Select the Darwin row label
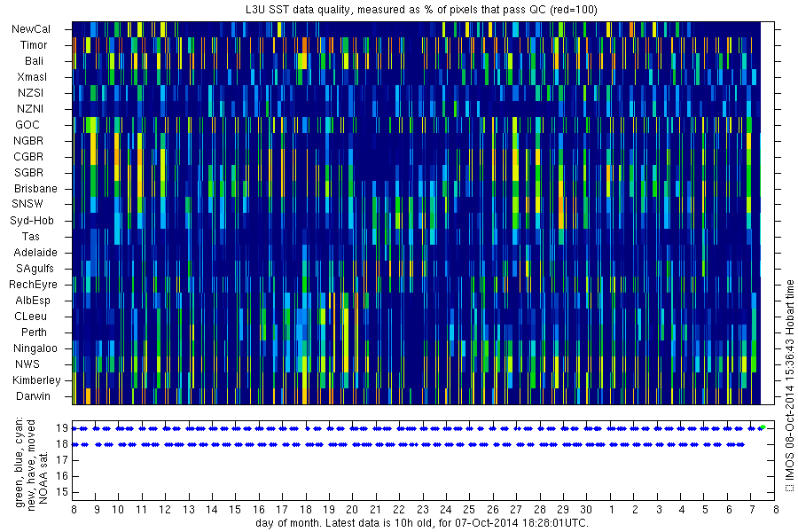Image resolution: width=798 pixels, height=532 pixels. pos(33,396)
